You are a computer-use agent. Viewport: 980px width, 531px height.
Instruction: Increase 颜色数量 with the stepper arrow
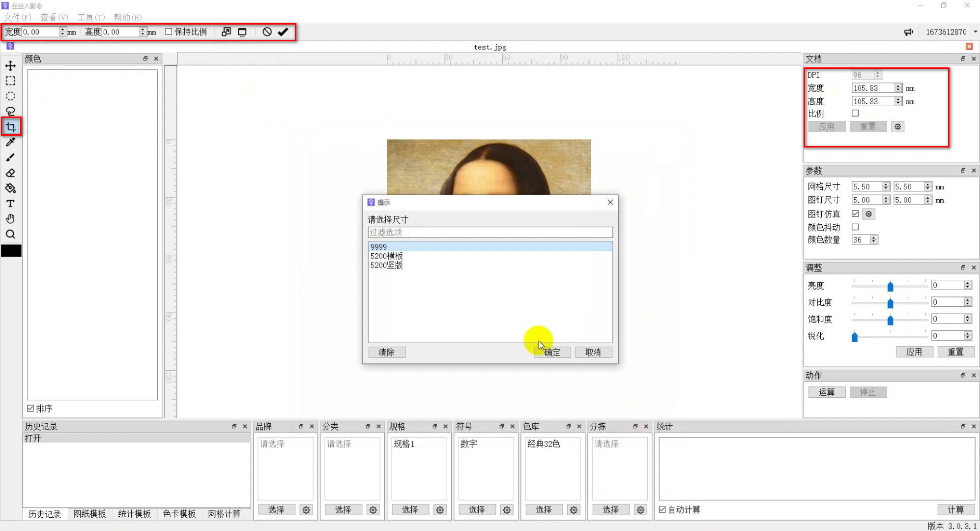pyautogui.click(x=874, y=237)
